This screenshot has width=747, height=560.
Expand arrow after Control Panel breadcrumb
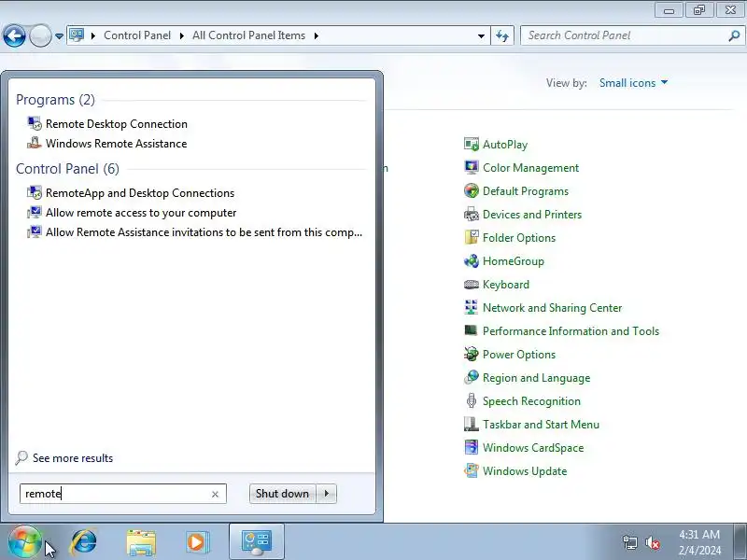[x=181, y=35]
